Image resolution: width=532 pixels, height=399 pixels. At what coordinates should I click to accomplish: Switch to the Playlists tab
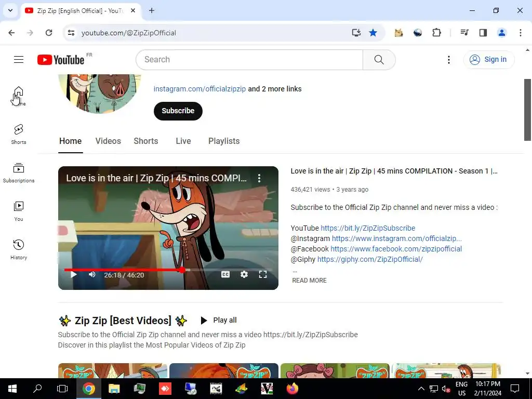(224, 141)
